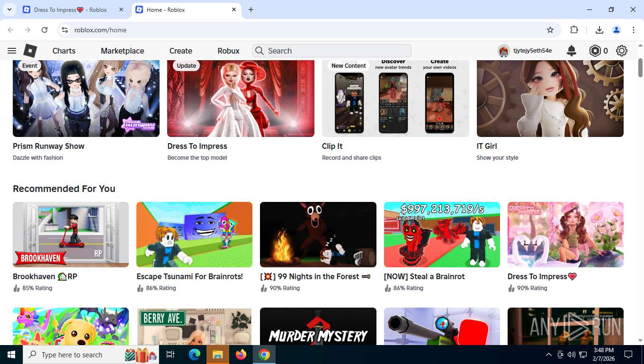
Task: Open Murder Mystery game thumbnail
Action: (318, 327)
